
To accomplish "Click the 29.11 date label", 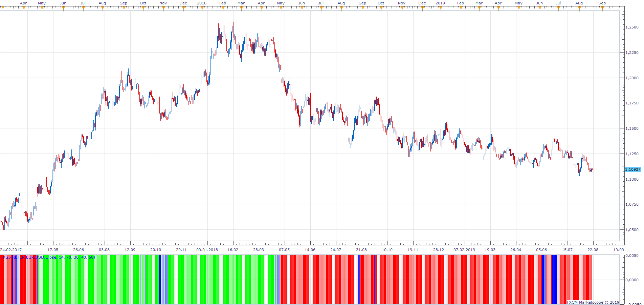I will (181, 250).
